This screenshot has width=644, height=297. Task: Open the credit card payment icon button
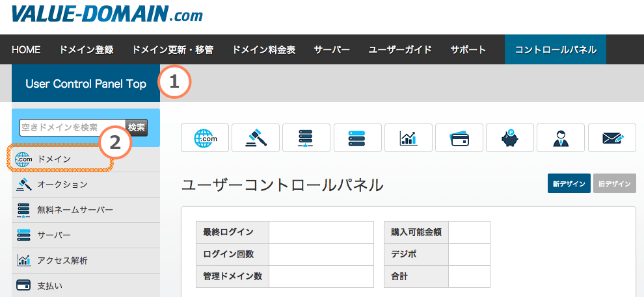pyautogui.click(x=459, y=138)
